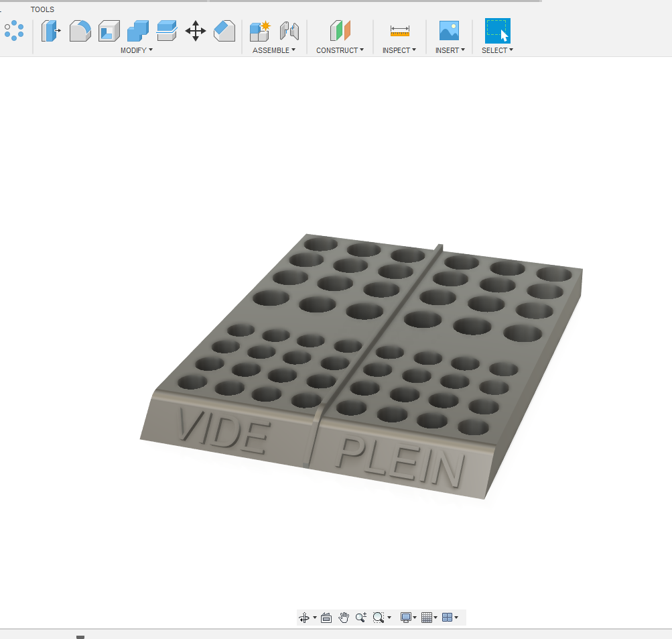Select the Joint tool icon
This screenshot has height=639, width=672.
pyautogui.click(x=289, y=31)
